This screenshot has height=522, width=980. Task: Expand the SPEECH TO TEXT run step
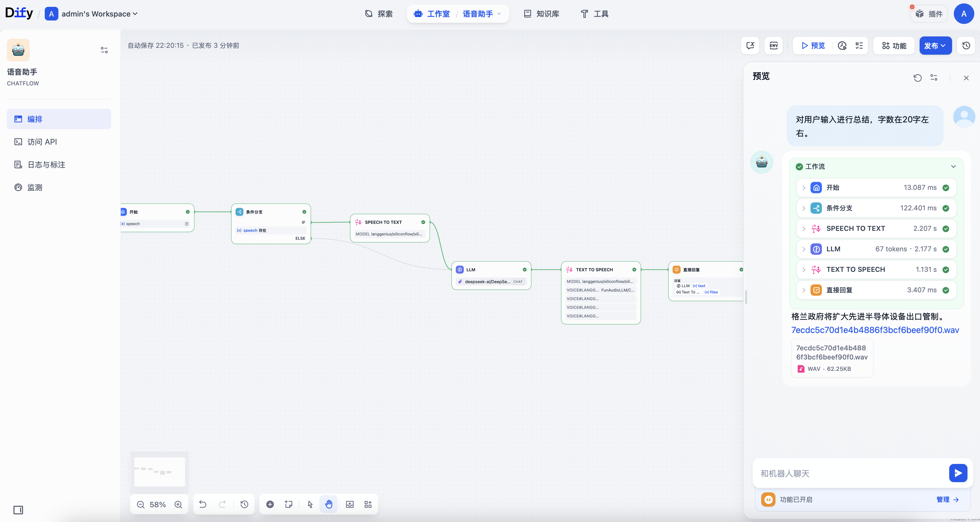click(x=803, y=229)
